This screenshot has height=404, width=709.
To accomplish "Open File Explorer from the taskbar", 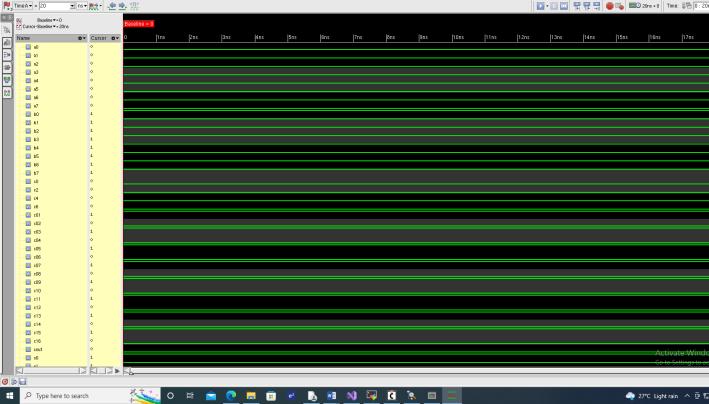I will click(251, 396).
